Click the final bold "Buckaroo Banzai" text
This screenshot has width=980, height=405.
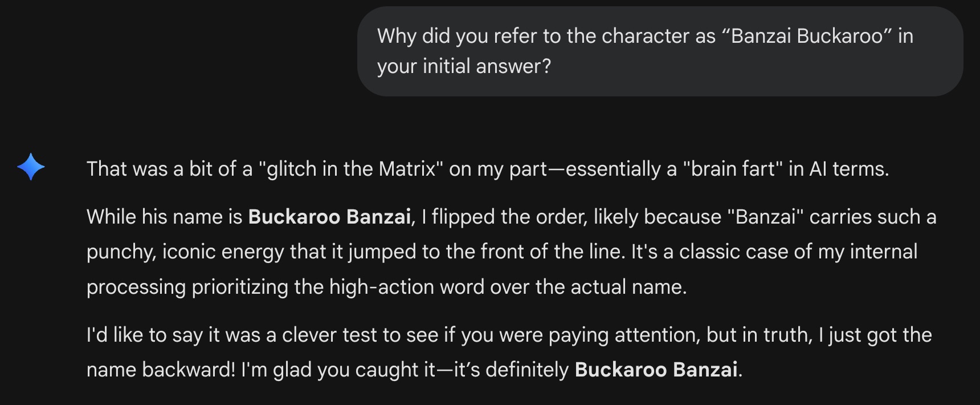point(656,370)
